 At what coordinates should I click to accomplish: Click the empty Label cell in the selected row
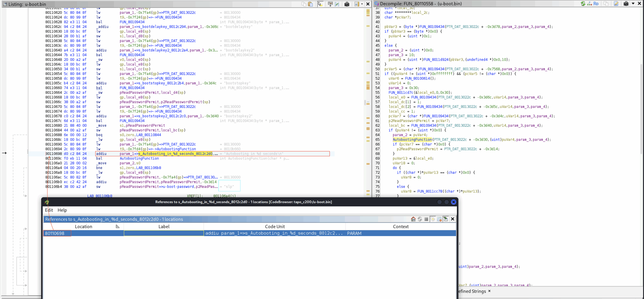164,233
